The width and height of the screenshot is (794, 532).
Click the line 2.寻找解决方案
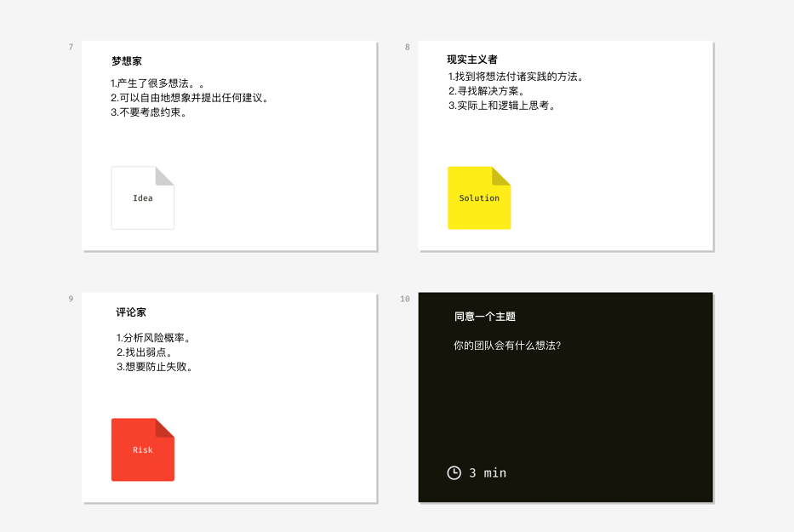coord(488,91)
